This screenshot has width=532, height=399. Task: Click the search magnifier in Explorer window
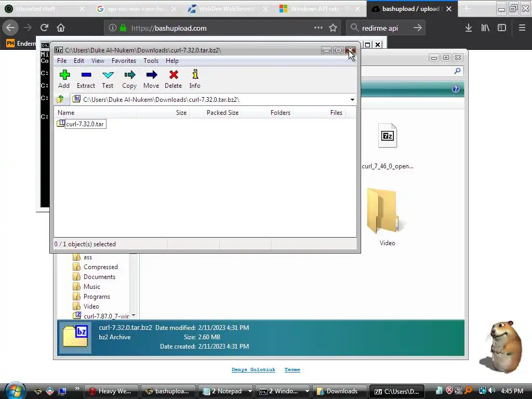457,71
